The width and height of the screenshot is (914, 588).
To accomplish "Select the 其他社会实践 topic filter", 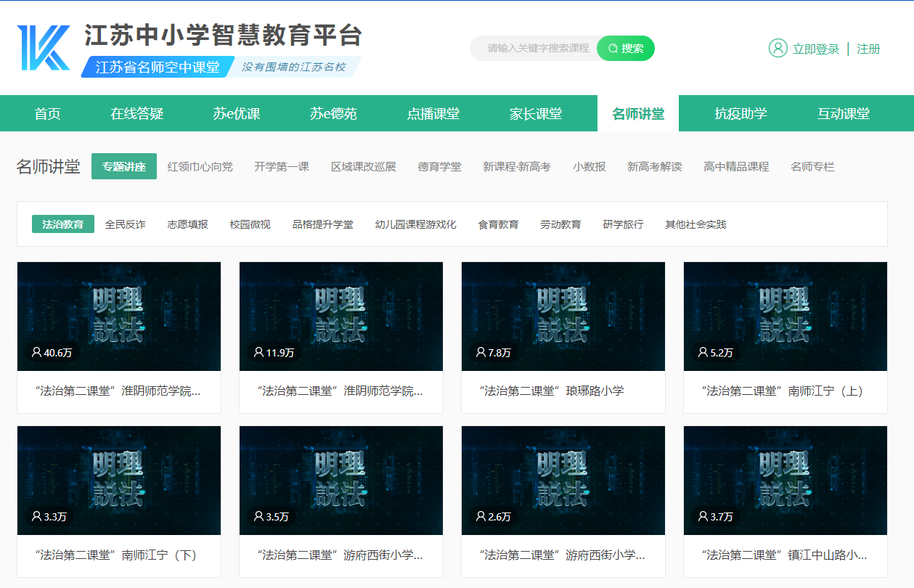I will point(695,224).
